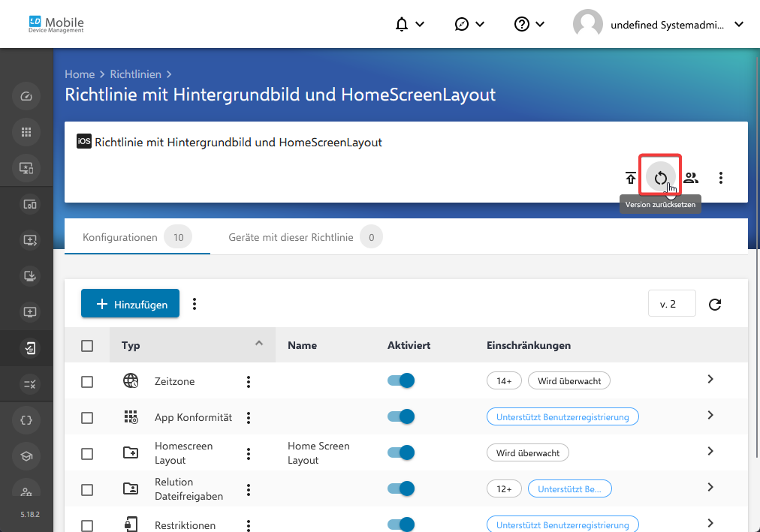The height and width of the screenshot is (532, 760).
Task: Open the device inventory sidebar icon
Action: 29,204
